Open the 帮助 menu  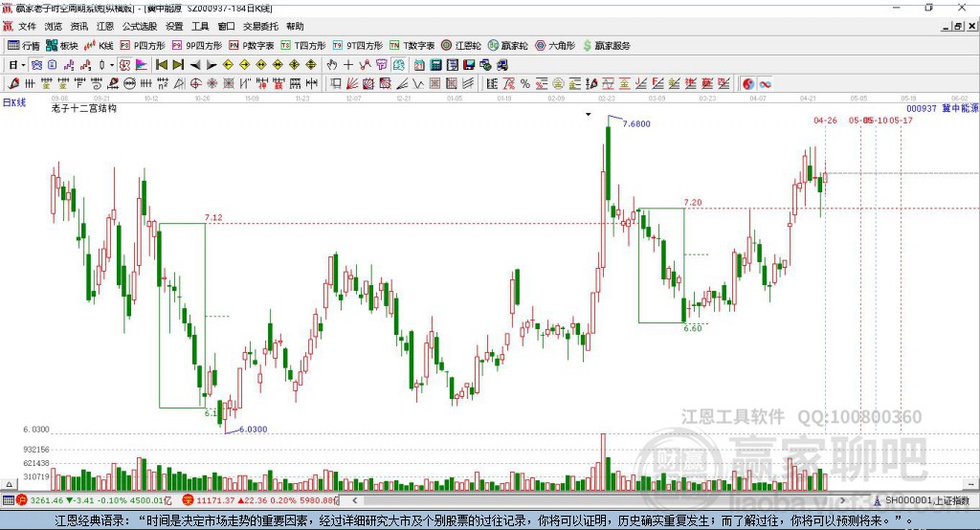coord(295,26)
